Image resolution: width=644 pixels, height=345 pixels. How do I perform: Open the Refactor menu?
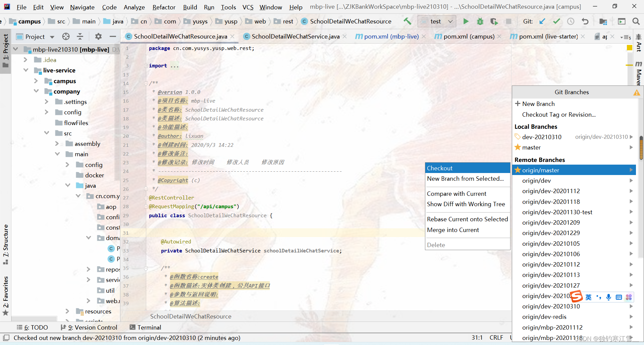click(164, 7)
